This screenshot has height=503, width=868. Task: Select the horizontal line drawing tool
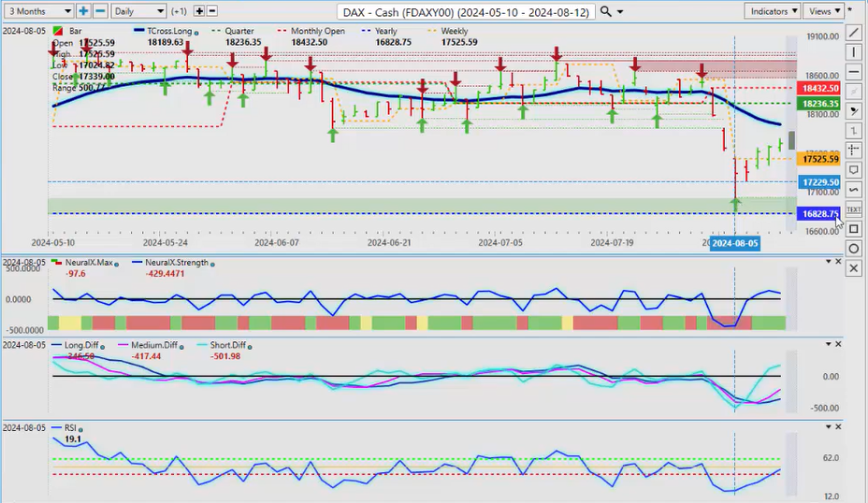point(853,71)
